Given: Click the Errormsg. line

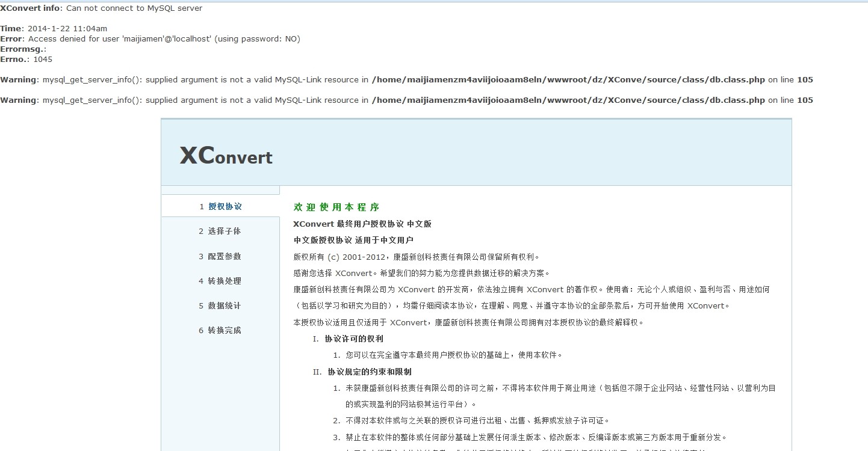Looking at the screenshot, I should (x=23, y=49).
